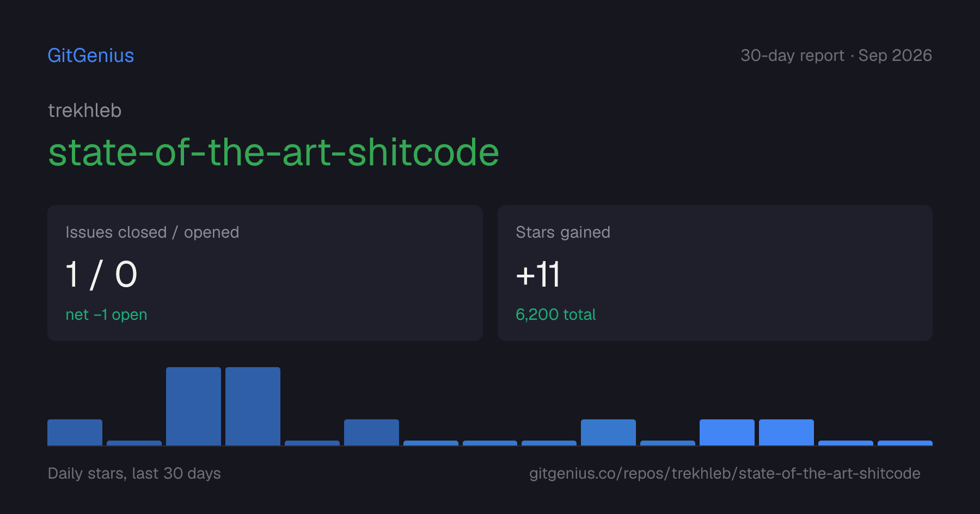Click the 30-day report Sep 2026 label
980x514 pixels.
[x=836, y=55]
